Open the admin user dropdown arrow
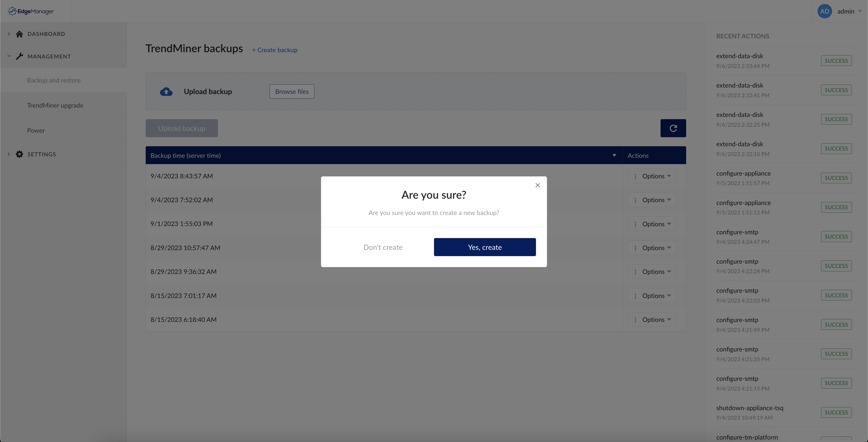Image resolution: width=868 pixels, height=442 pixels. [x=860, y=11]
